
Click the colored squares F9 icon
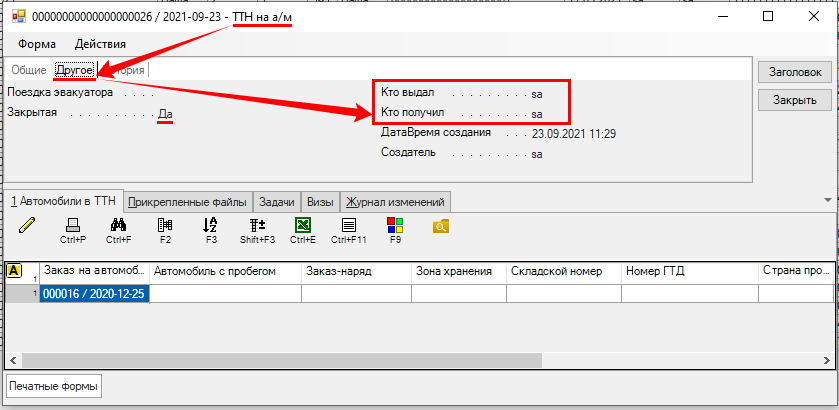coord(395,226)
